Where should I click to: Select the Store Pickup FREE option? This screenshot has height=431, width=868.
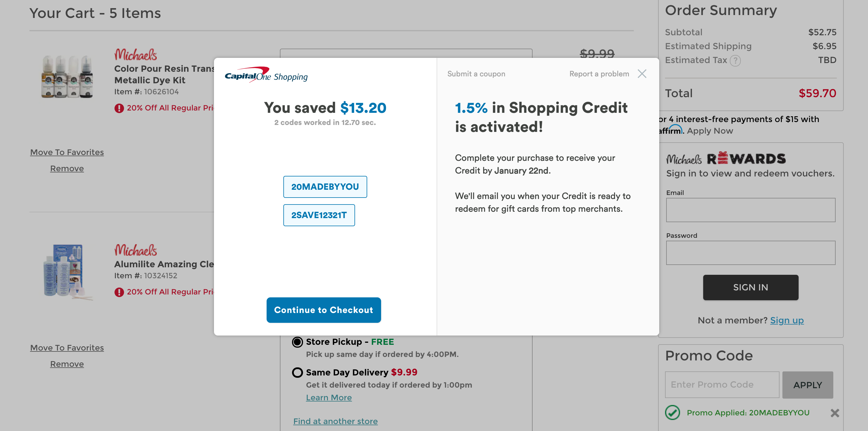tap(297, 342)
